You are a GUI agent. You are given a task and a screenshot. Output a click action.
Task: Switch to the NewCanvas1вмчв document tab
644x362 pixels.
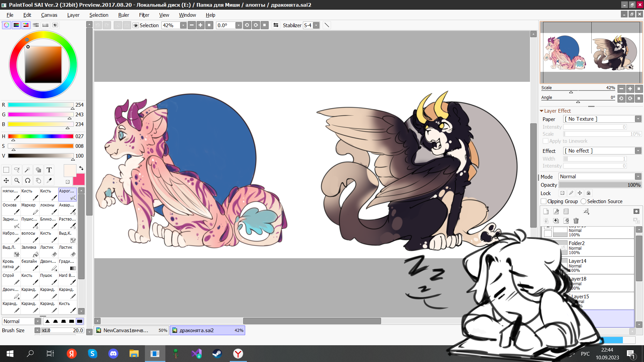(131, 330)
